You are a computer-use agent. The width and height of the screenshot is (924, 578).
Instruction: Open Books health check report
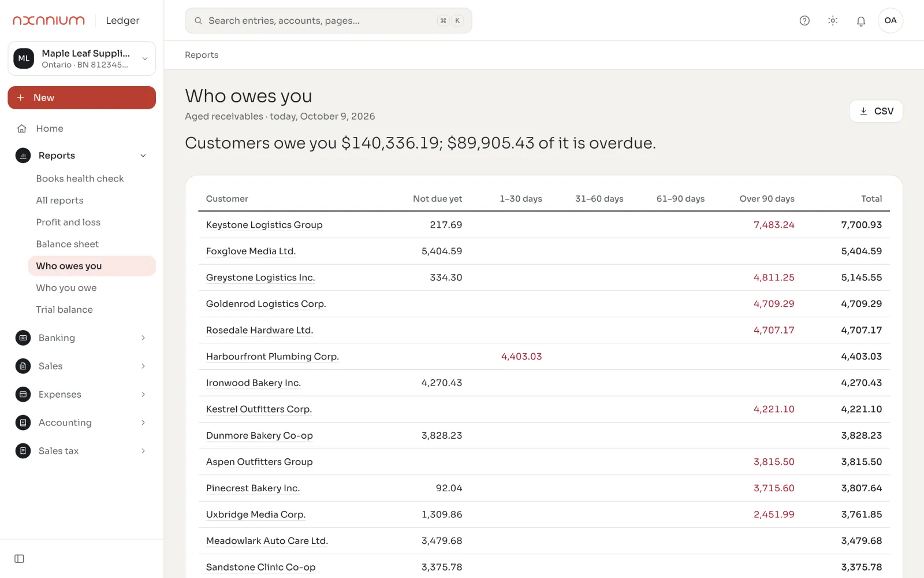coord(80,179)
